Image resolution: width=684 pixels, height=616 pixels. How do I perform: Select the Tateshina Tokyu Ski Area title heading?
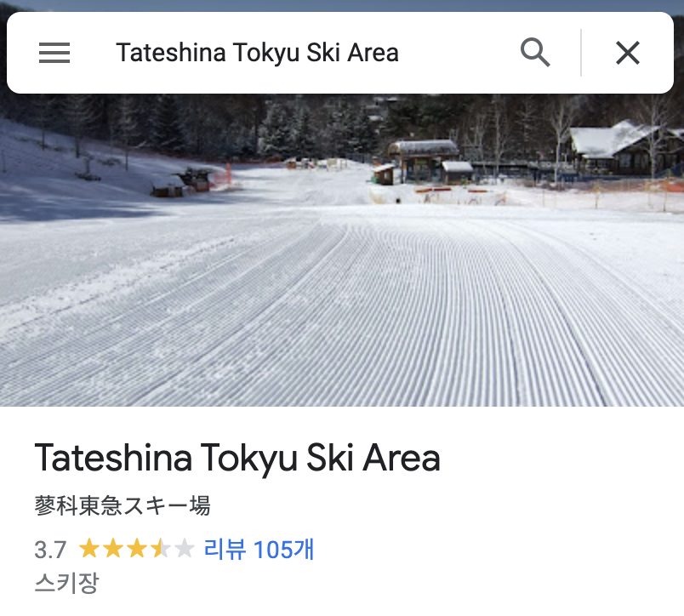(x=237, y=458)
